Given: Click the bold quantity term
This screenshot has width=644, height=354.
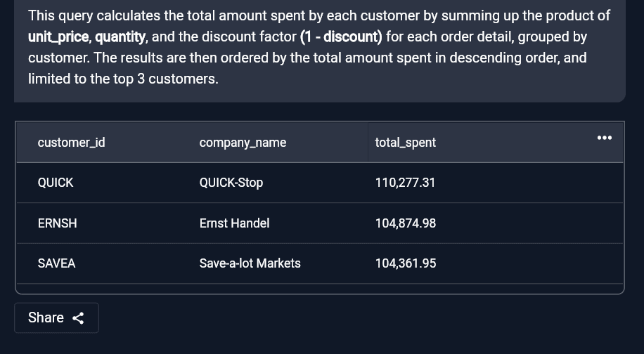Looking at the screenshot, I should pos(120,37).
